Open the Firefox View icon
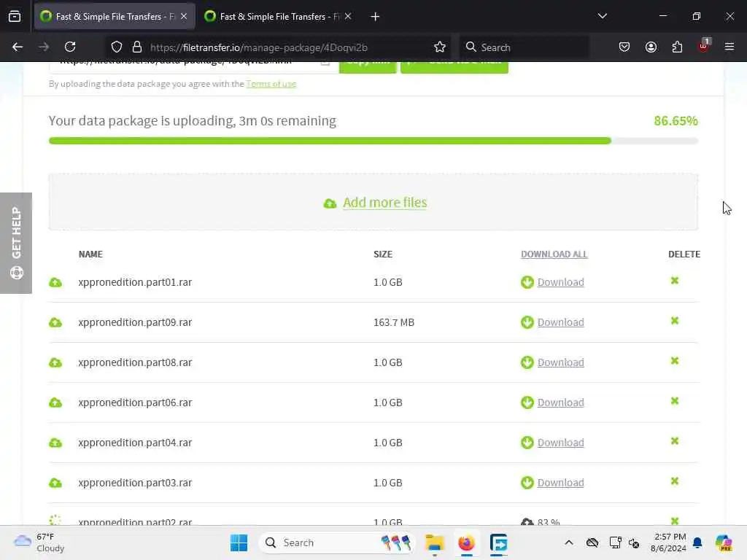Screen dimensions: 747x560 (x=15, y=17)
